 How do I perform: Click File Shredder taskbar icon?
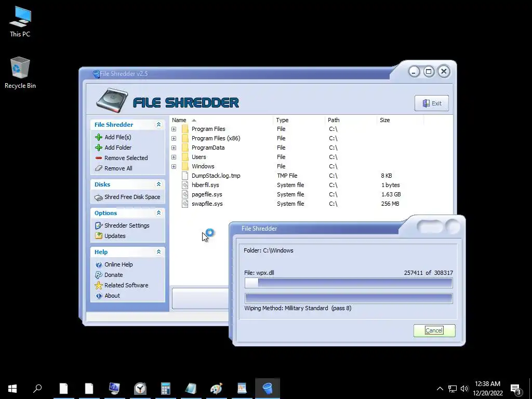coord(268,388)
